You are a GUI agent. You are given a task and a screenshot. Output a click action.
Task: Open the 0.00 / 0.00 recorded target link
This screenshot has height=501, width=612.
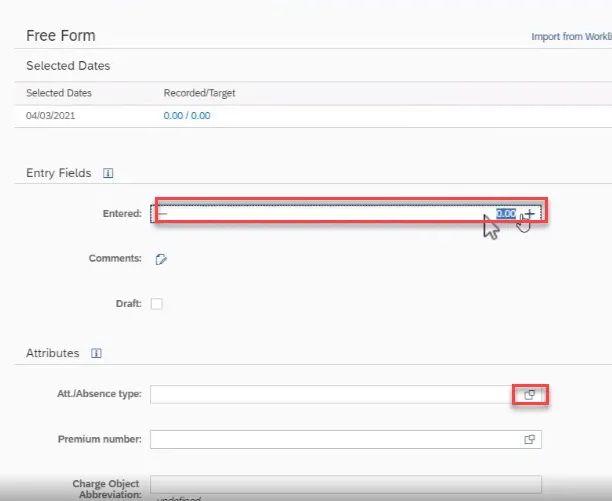pos(187,115)
